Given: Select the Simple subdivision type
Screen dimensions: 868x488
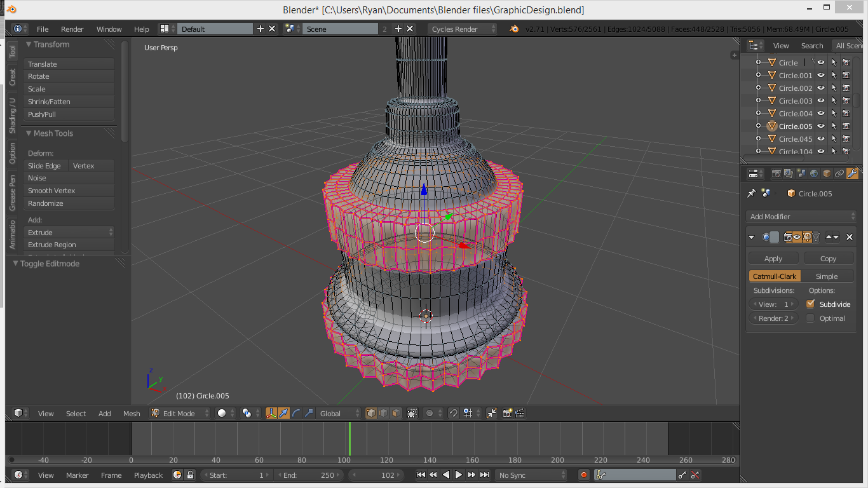Looking at the screenshot, I should (827, 276).
